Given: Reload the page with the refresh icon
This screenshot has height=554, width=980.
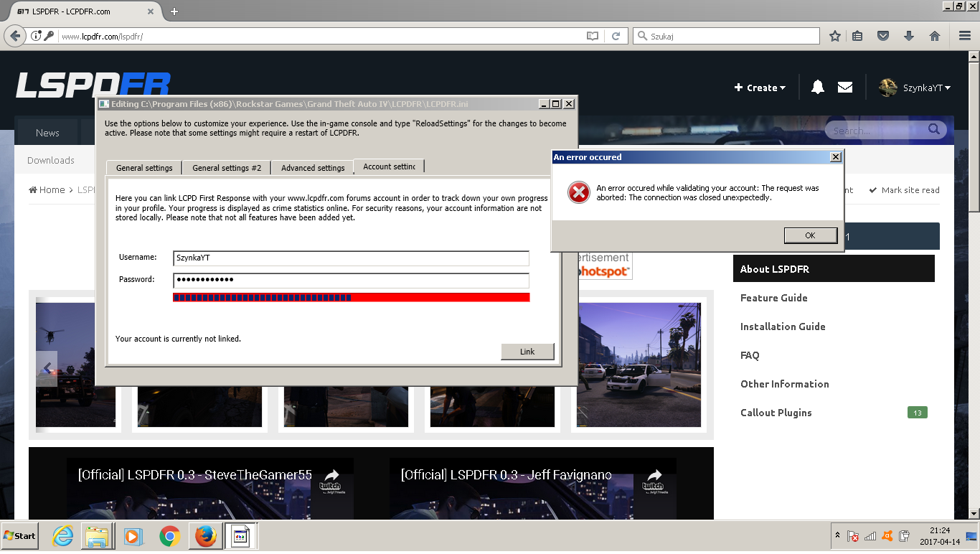Looking at the screenshot, I should tap(616, 36).
